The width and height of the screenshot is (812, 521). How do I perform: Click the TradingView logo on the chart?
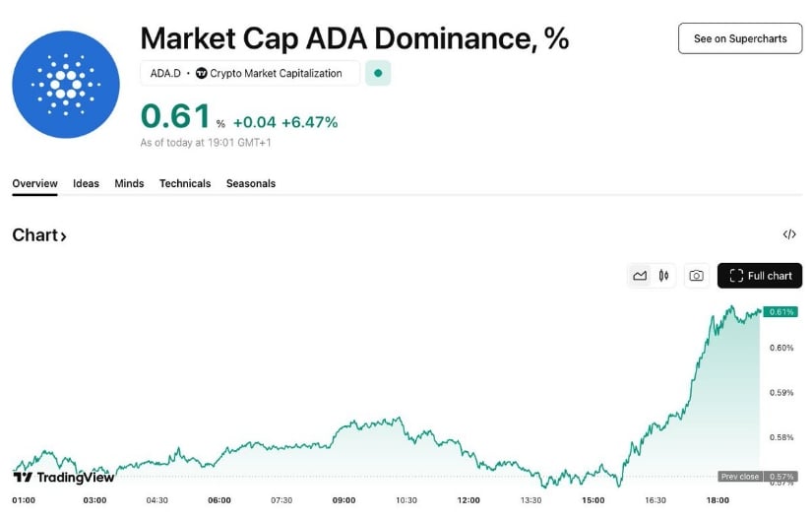point(64,477)
